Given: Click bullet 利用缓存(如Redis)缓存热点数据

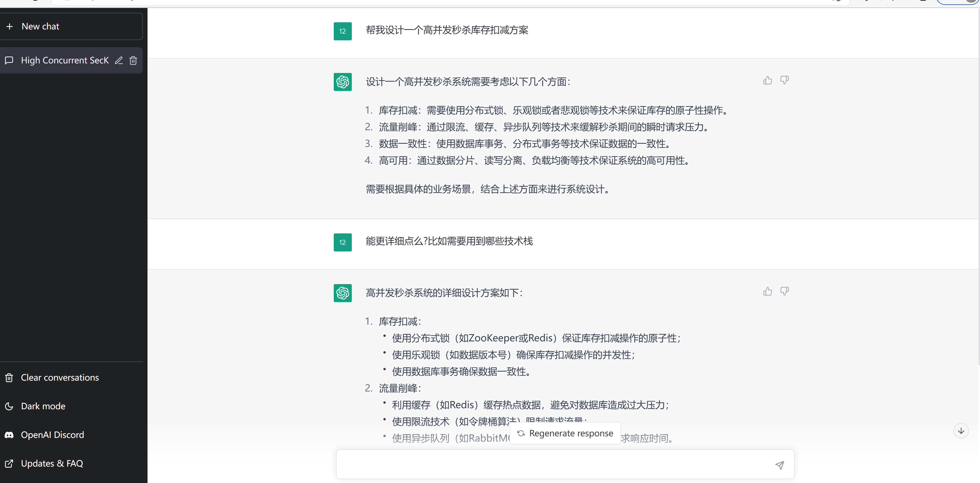Looking at the screenshot, I should [531, 405].
